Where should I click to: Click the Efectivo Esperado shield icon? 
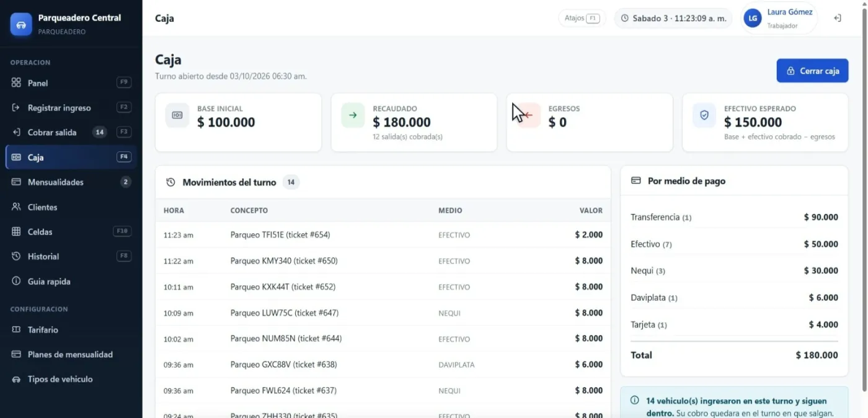coord(704,115)
